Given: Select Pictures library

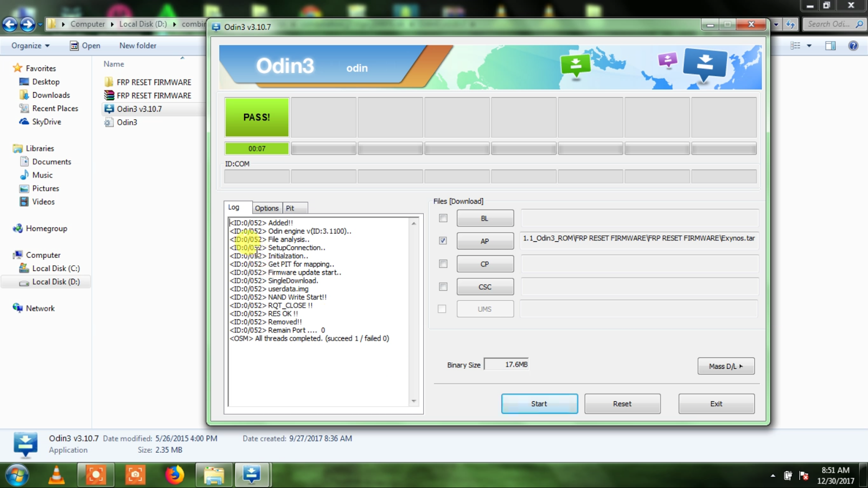Looking at the screenshot, I should click(46, 188).
